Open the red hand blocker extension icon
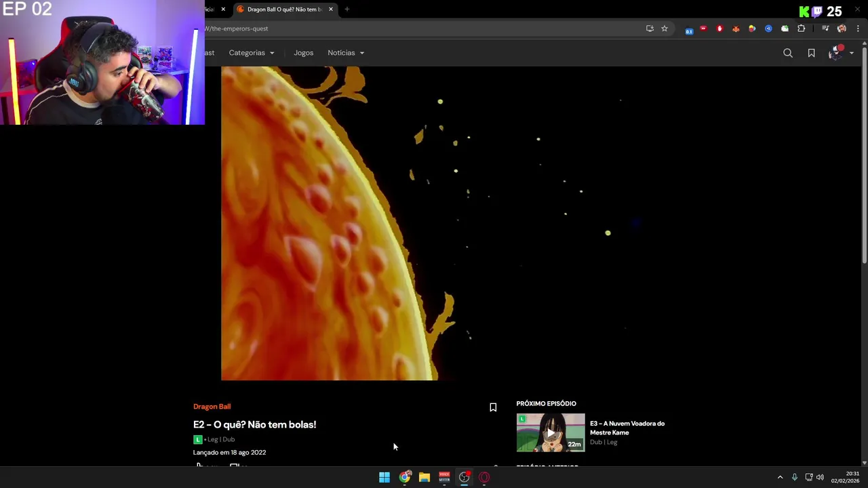Image resolution: width=868 pixels, height=488 pixels. coord(719,28)
